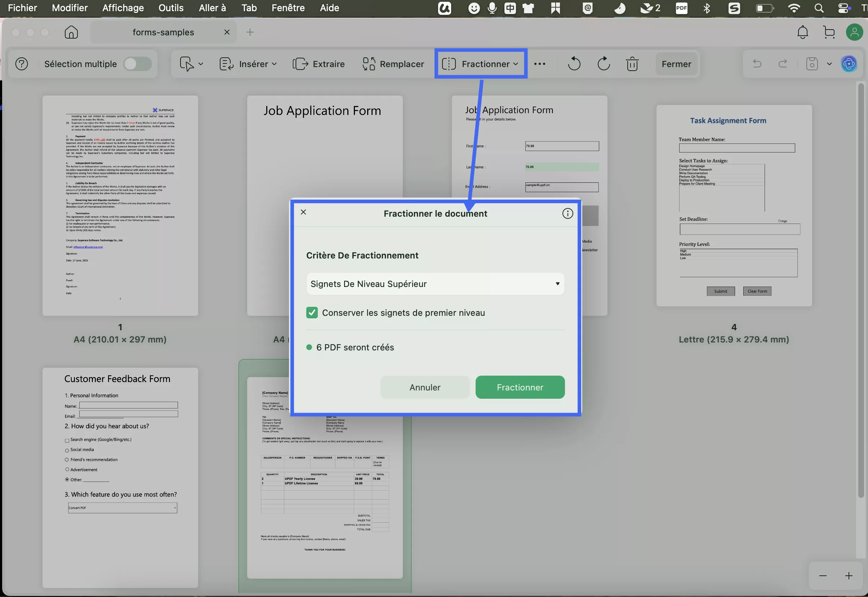The image size is (868, 597).
Task: Click the Annuler button
Action: (425, 387)
